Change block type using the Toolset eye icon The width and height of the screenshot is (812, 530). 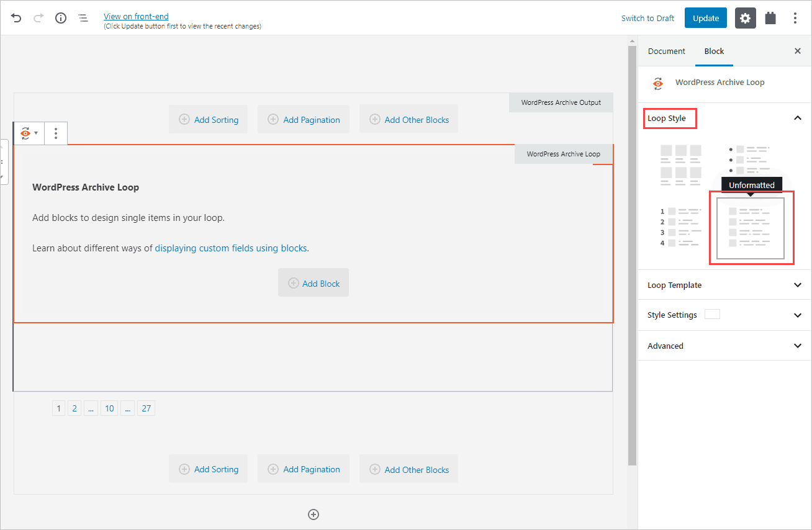tap(29, 133)
